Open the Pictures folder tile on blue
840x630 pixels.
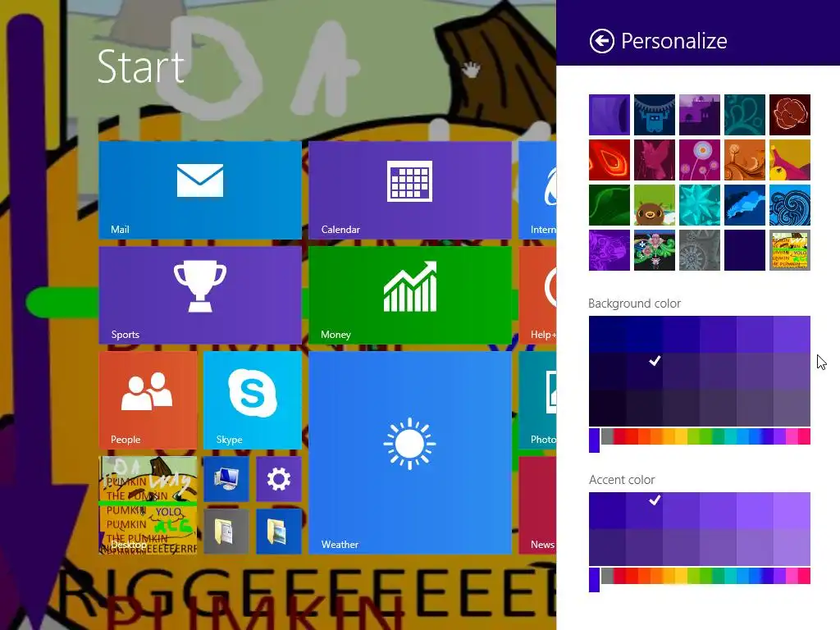(x=279, y=532)
